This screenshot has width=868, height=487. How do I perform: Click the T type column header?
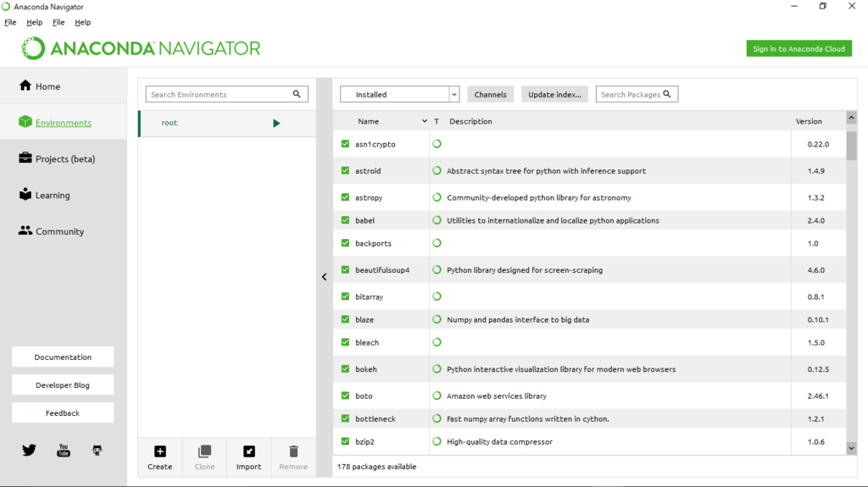tap(437, 121)
